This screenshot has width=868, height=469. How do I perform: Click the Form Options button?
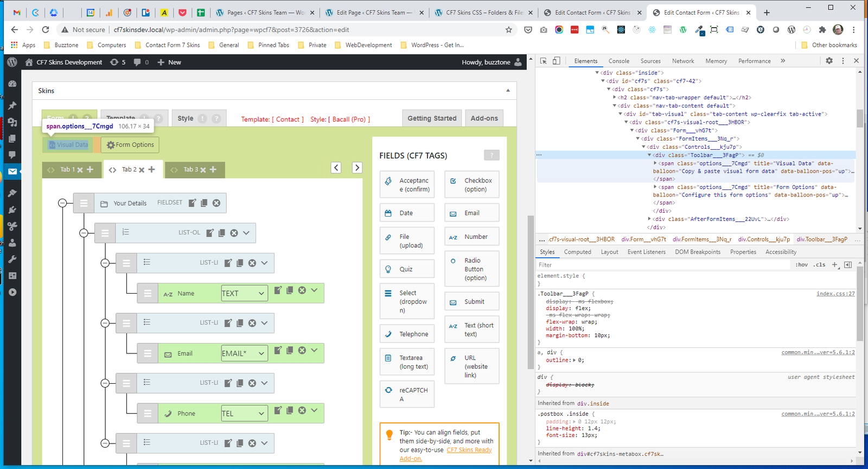click(x=130, y=145)
